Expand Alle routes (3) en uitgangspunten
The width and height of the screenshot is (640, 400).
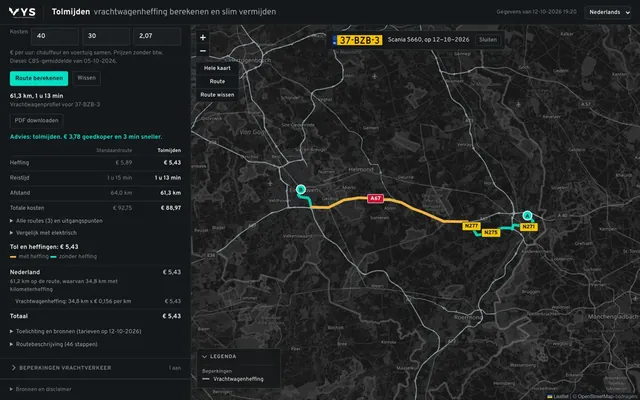56,221
